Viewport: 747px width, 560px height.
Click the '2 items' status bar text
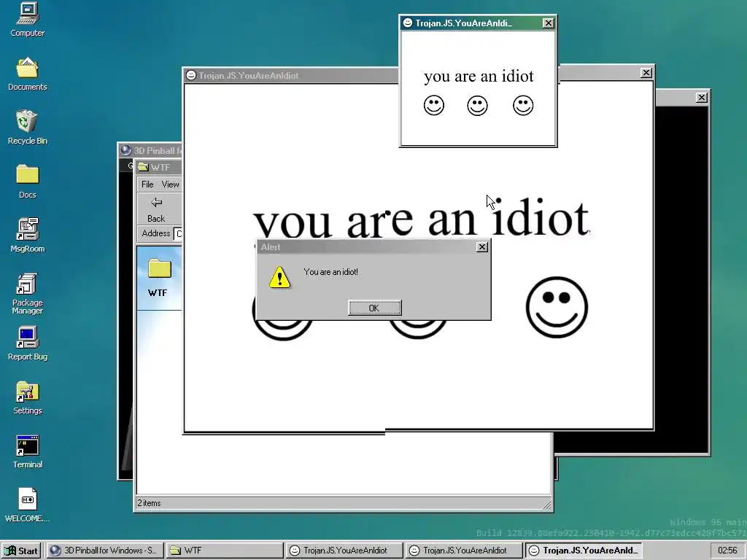click(149, 503)
